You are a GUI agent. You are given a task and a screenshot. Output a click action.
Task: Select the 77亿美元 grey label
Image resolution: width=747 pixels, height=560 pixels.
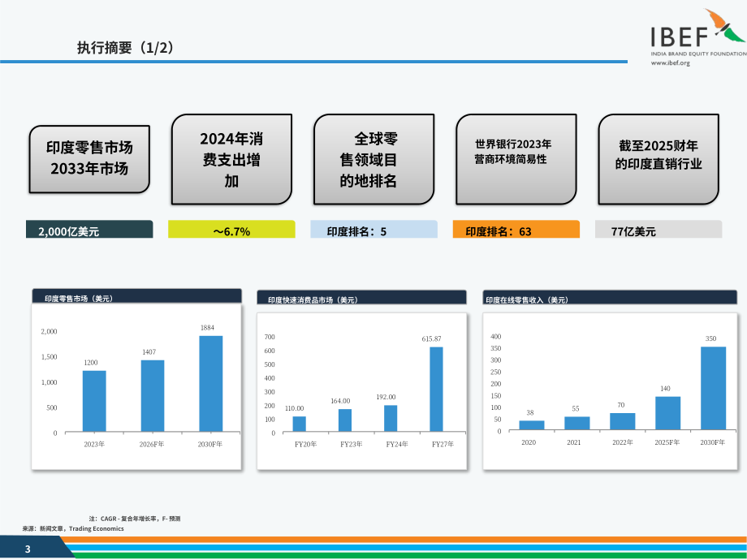coord(658,230)
